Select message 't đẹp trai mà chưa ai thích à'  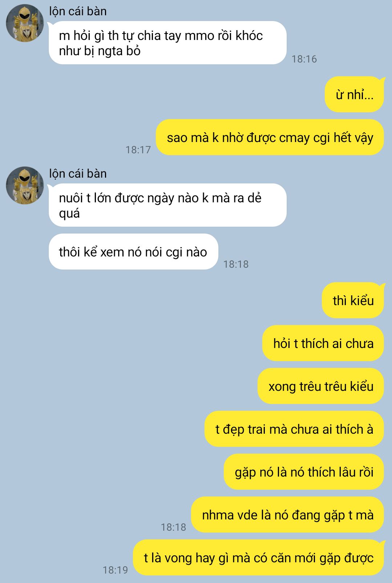[x=294, y=429]
